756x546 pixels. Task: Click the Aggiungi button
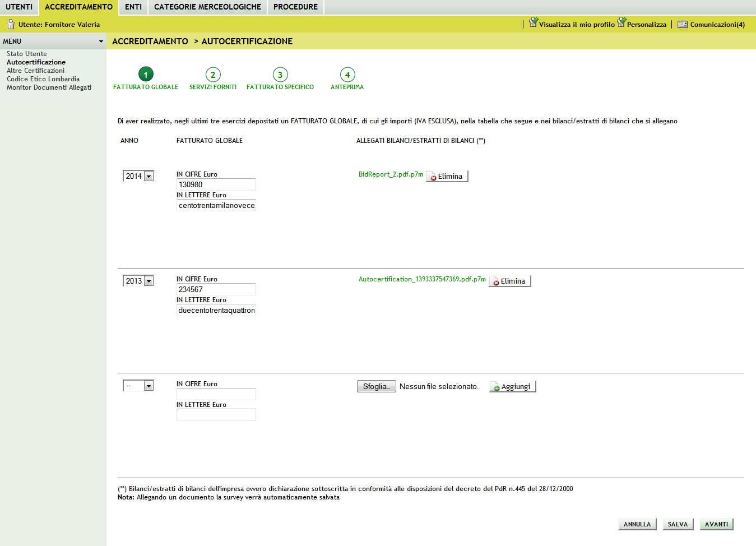coord(512,386)
